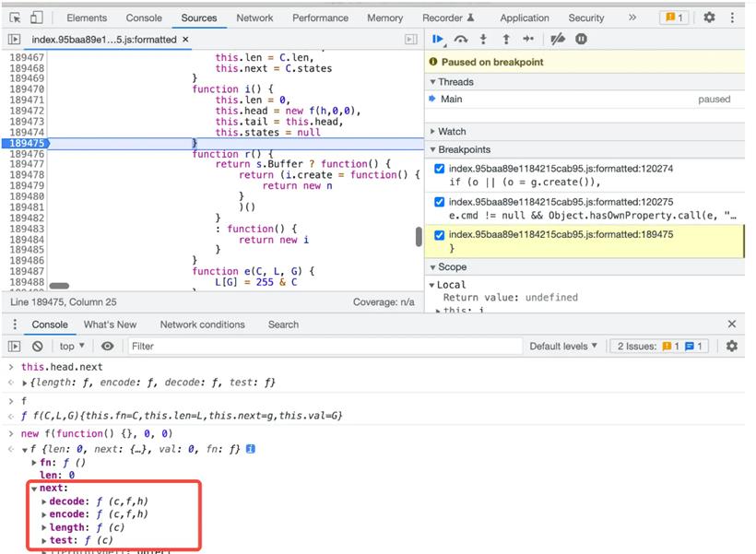The height and width of the screenshot is (554, 756).
Task: Expand the Watch section
Action: click(x=432, y=131)
